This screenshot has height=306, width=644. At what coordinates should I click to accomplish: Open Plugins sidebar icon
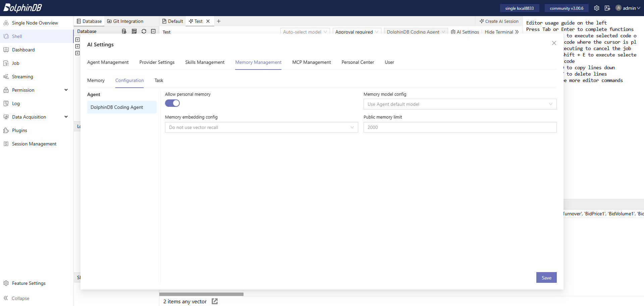tap(6, 130)
